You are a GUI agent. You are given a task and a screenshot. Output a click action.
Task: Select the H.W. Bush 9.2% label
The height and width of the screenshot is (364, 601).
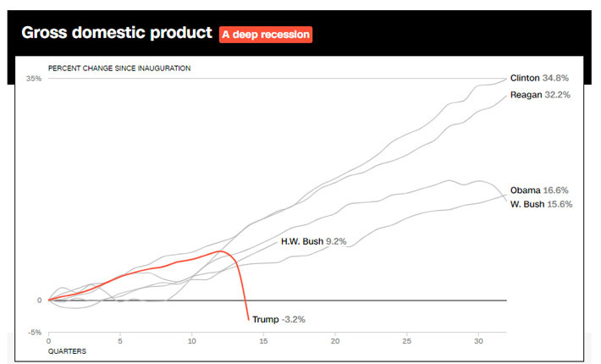pyautogui.click(x=313, y=241)
